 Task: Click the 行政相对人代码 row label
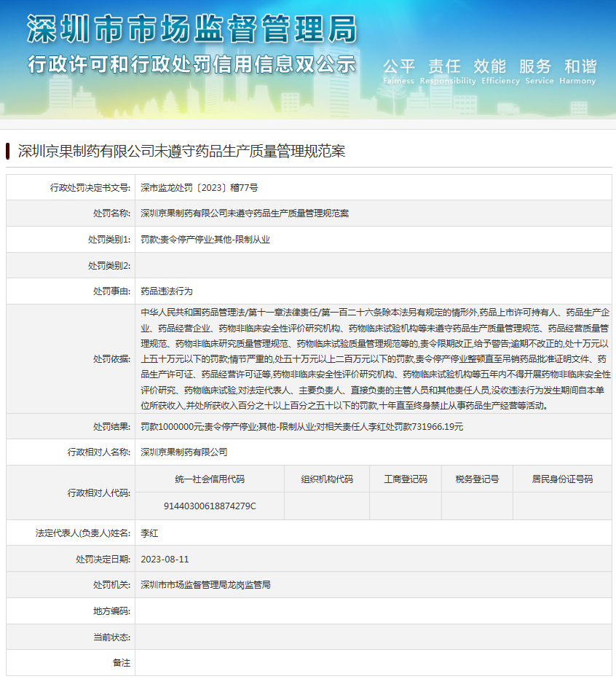click(x=99, y=492)
